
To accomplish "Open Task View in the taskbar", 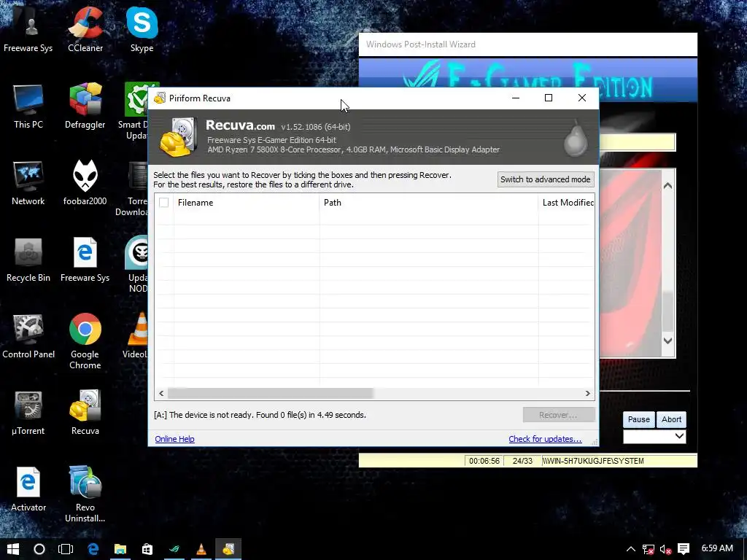I will (65, 549).
